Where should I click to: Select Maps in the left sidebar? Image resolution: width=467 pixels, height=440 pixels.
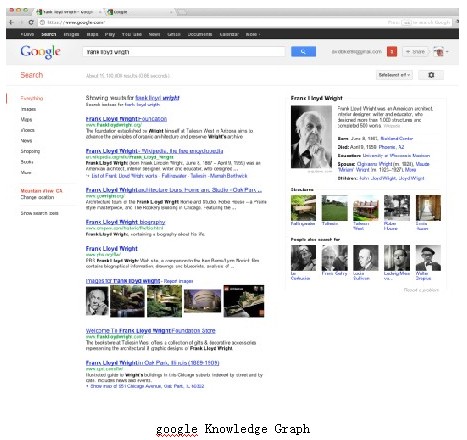coord(26,119)
